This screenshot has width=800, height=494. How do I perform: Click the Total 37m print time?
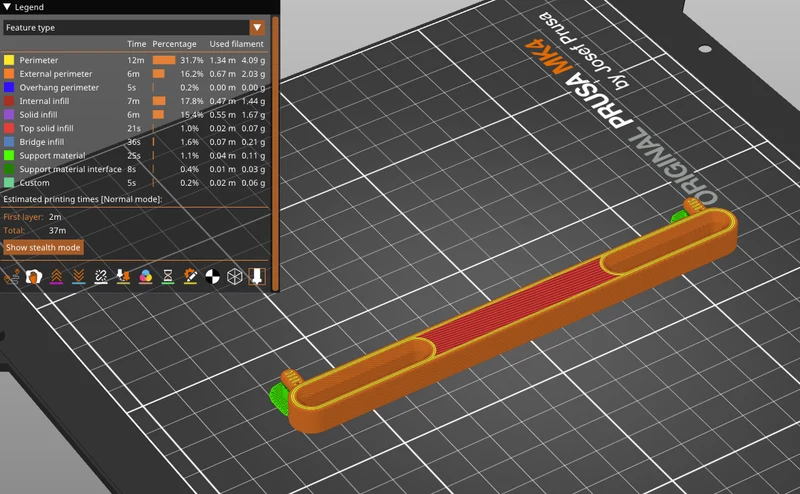pyautogui.click(x=57, y=231)
